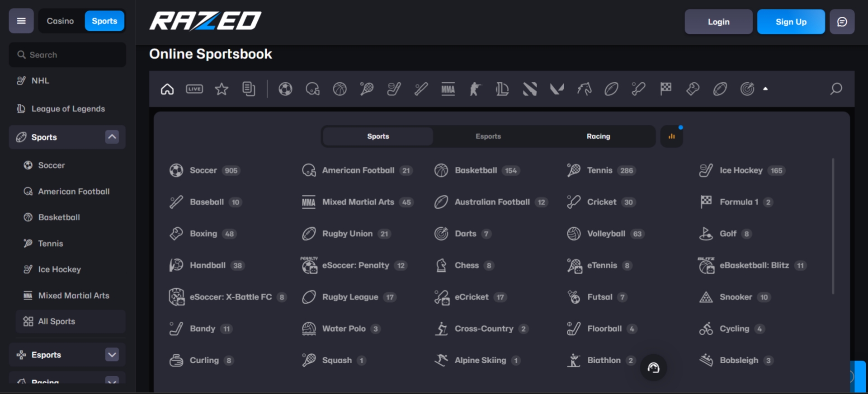
Task: Open the bet slip document icon
Action: click(x=249, y=89)
